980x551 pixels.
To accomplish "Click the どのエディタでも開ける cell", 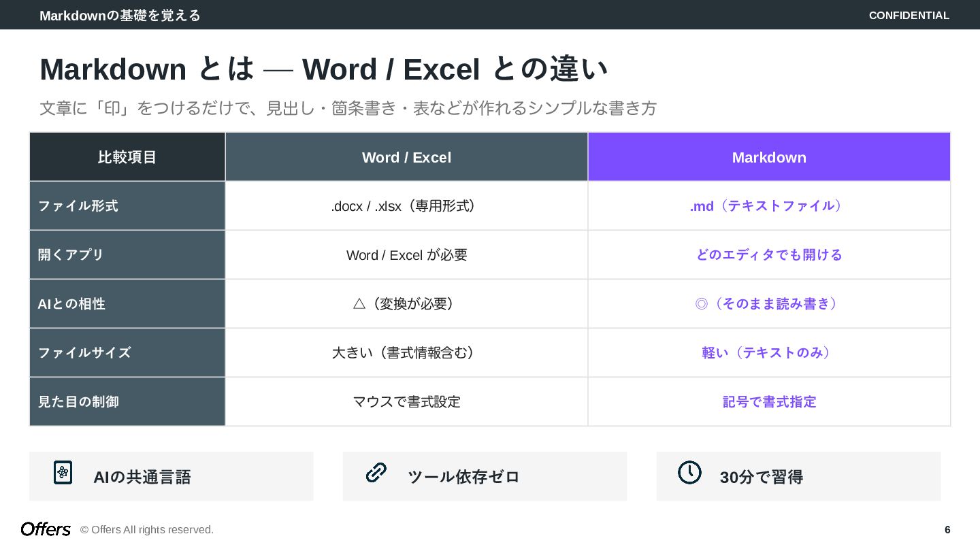I will (769, 254).
